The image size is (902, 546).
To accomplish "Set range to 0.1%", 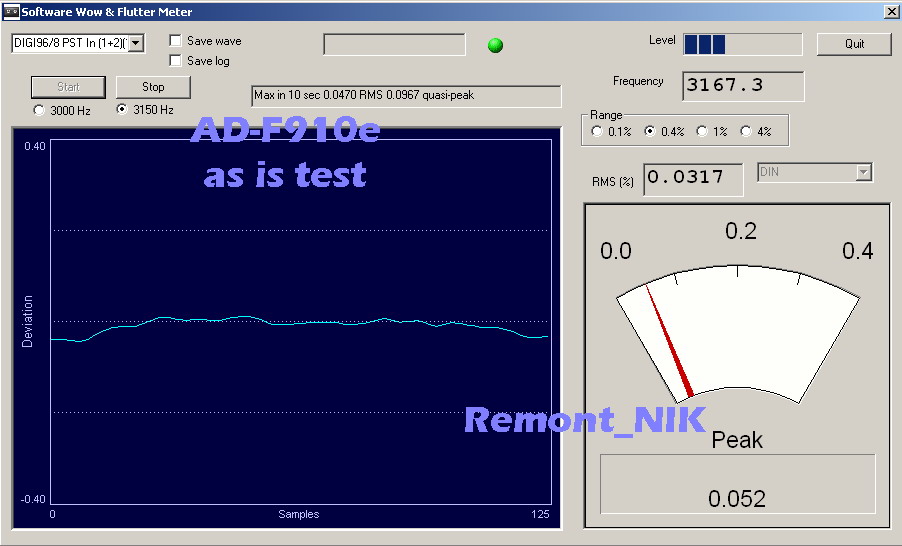I will pyautogui.click(x=598, y=131).
